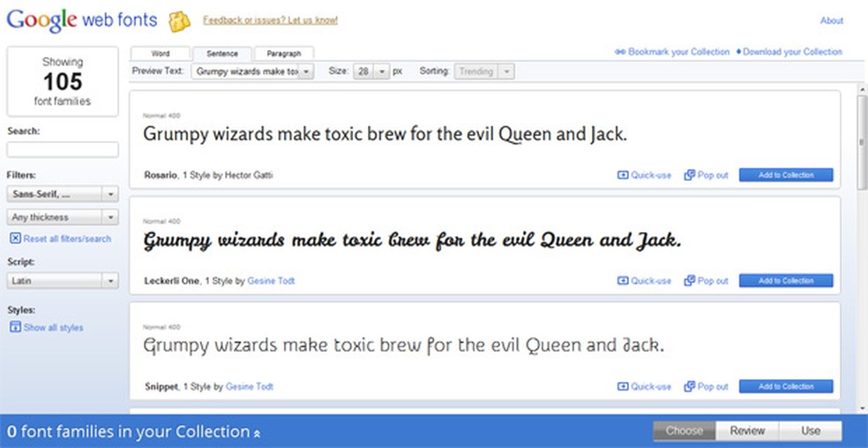Open the Feedback or issues link
Screen dimensions: 868x448
point(270,20)
